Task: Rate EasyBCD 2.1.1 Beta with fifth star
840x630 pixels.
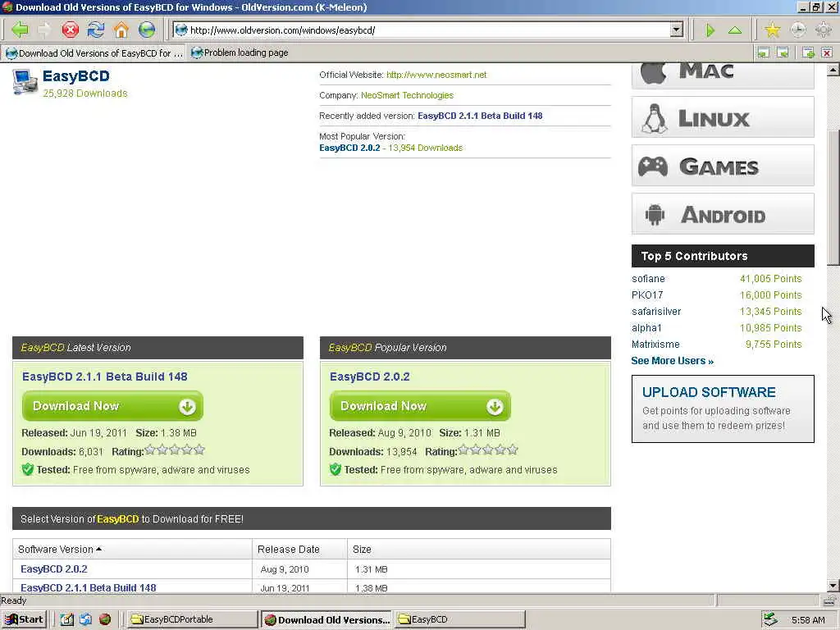Action: coord(199,450)
